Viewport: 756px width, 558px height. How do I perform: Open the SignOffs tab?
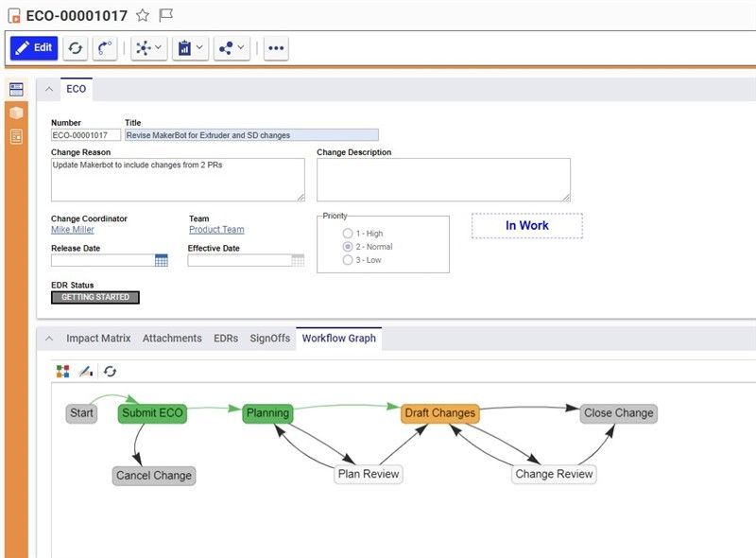(x=269, y=338)
